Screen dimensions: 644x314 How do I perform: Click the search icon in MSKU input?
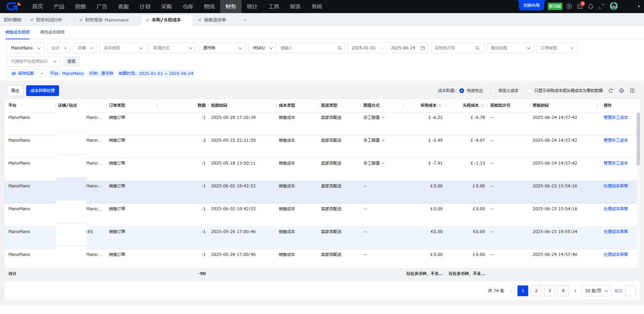(x=340, y=48)
